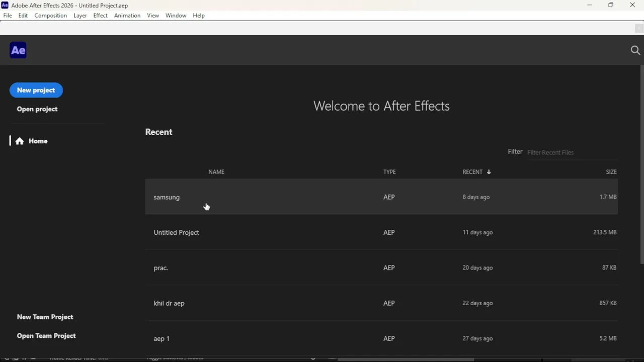The height and width of the screenshot is (362, 644).
Task: Click the 857 KB size cell
Action: click(x=608, y=303)
